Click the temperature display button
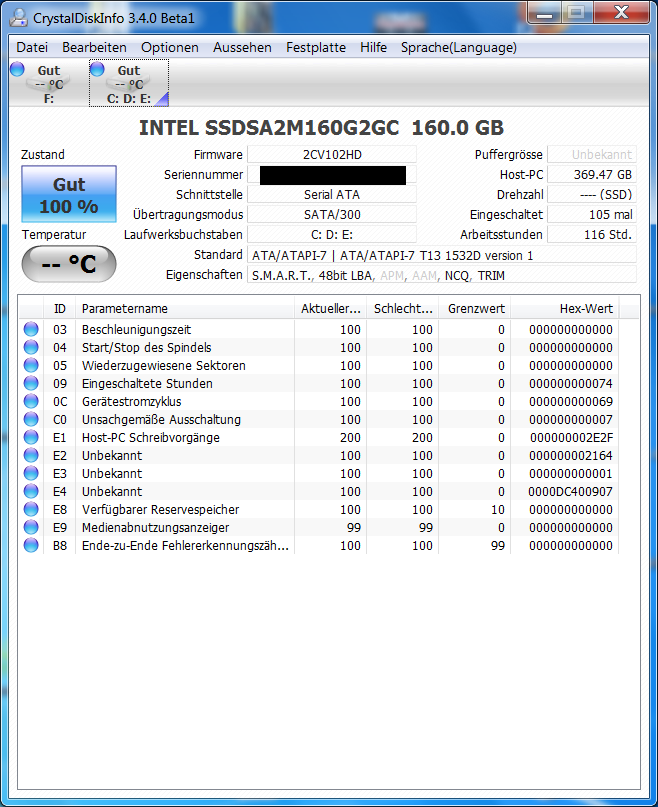 (x=69, y=264)
